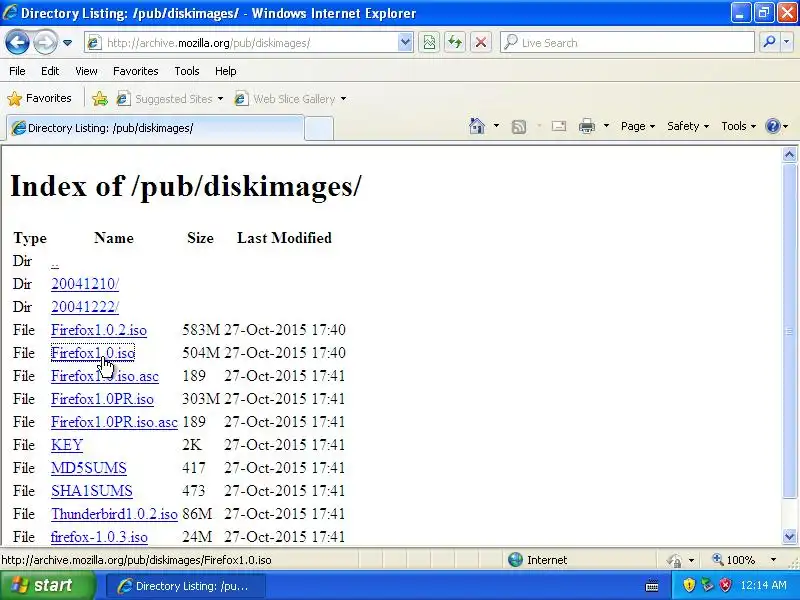Click the Windows Start button
The height and width of the screenshot is (600, 800).
point(47,585)
